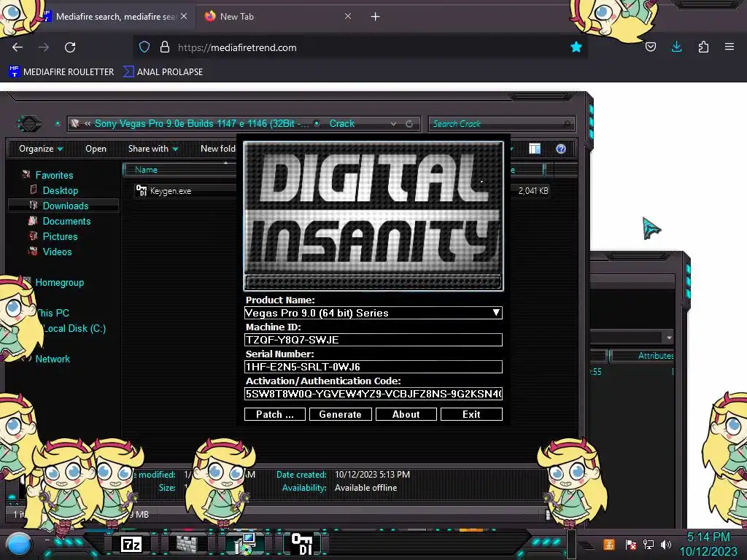This screenshot has width=747, height=560.
Task: Close the Mediafire search tab
Action: click(x=184, y=16)
